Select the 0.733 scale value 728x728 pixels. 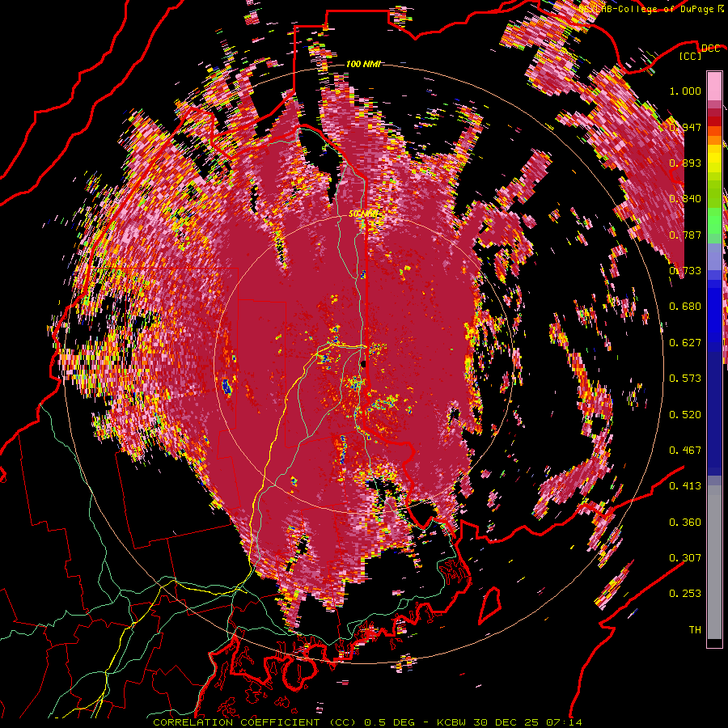[x=685, y=271]
